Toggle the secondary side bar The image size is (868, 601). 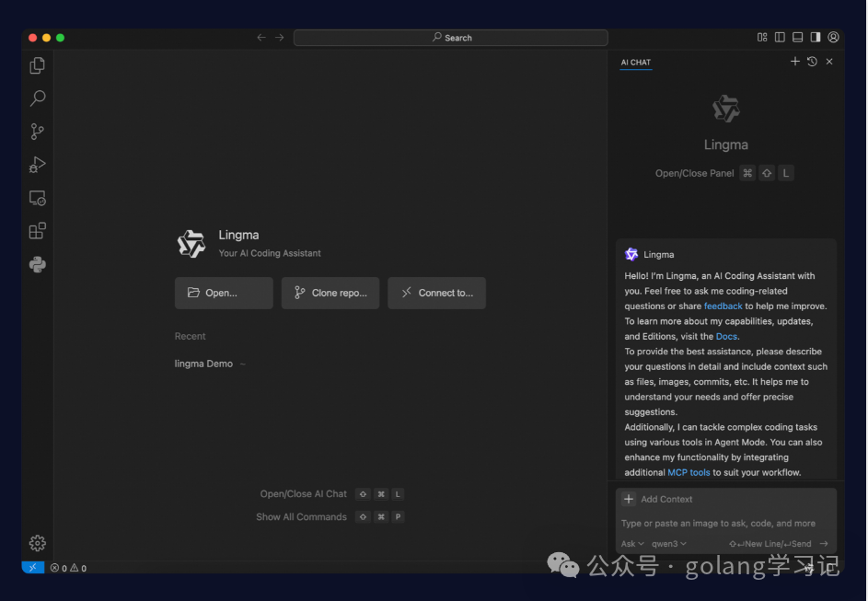pyautogui.click(x=816, y=37)
